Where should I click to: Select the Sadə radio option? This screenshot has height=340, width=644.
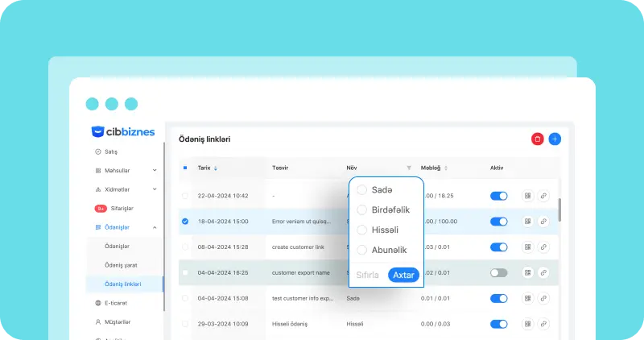[x=362, y=189]
